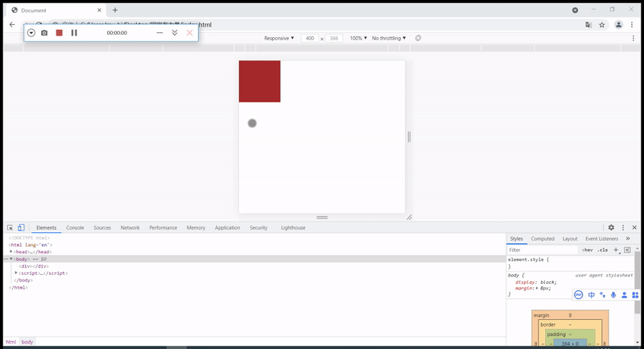
Task: Toggle the .cls class editor button
Action: (x=602, y=250)
